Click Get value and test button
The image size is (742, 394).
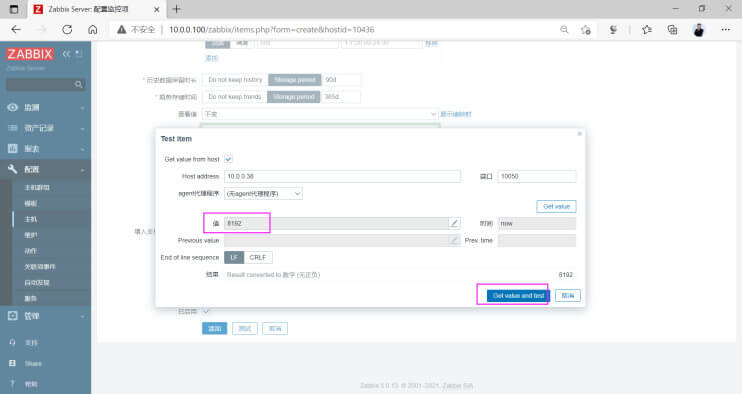tap(518, 296)
